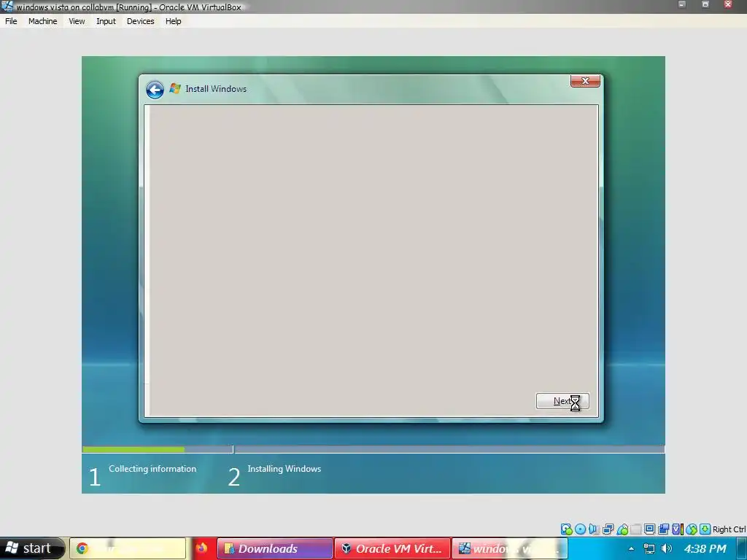Click the Collecting information step label
Screen dimensions: 747x560
pos(152,469)
